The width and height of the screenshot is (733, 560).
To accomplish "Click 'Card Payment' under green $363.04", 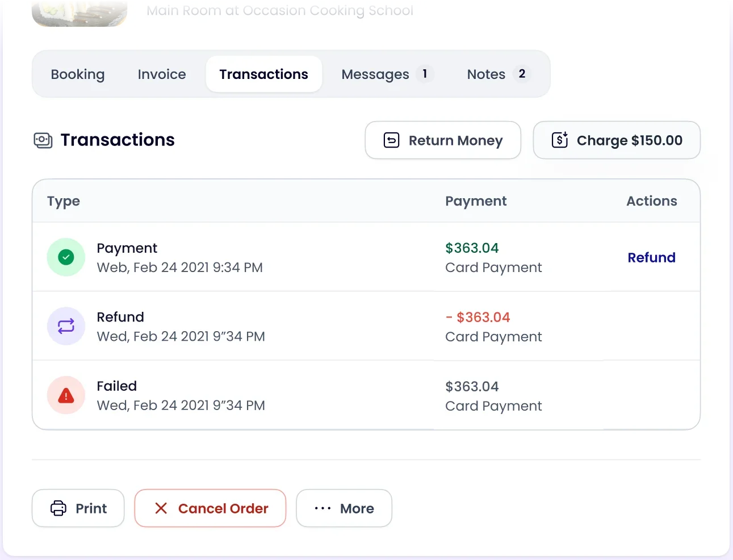I will [493, 268].
